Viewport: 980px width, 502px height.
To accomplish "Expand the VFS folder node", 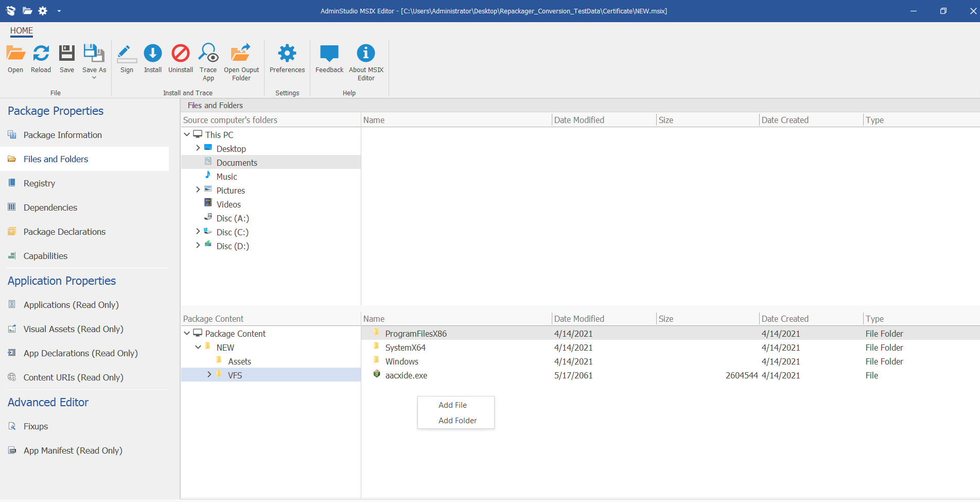I will (x=209, y=374).
